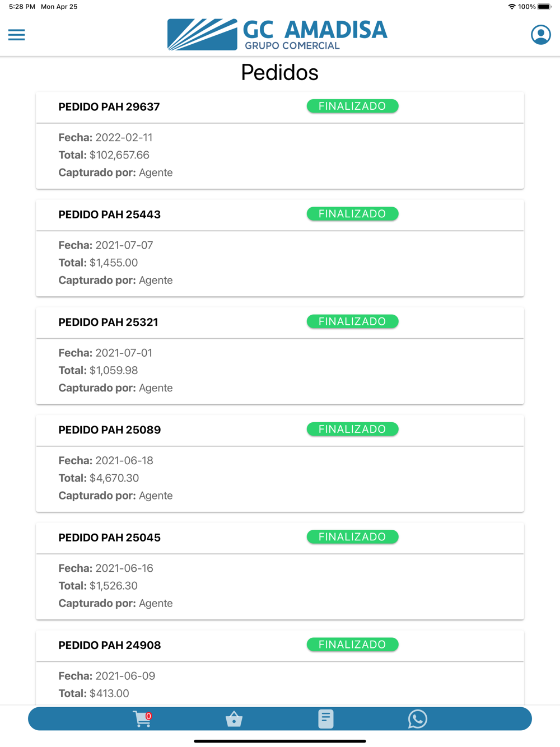The height and width of the screenshot is (747, 560).
Task: Tap the Pedidos page heading
Action: (279, 73)
